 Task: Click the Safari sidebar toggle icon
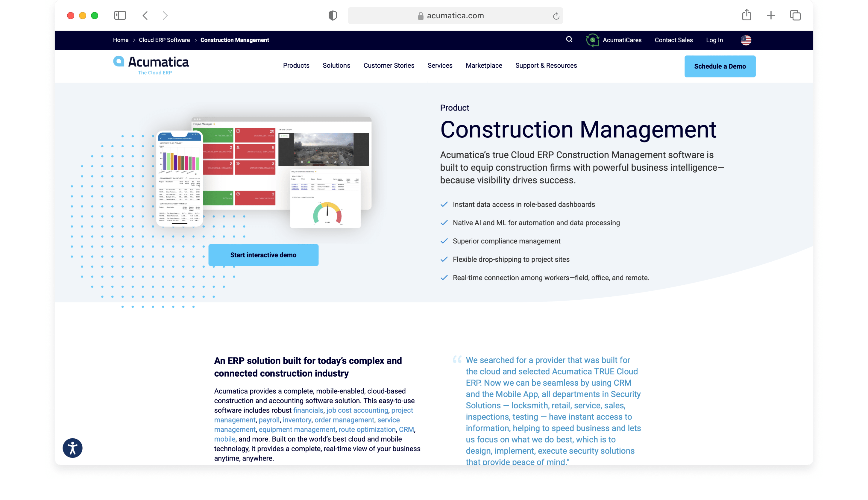point(120,16)
